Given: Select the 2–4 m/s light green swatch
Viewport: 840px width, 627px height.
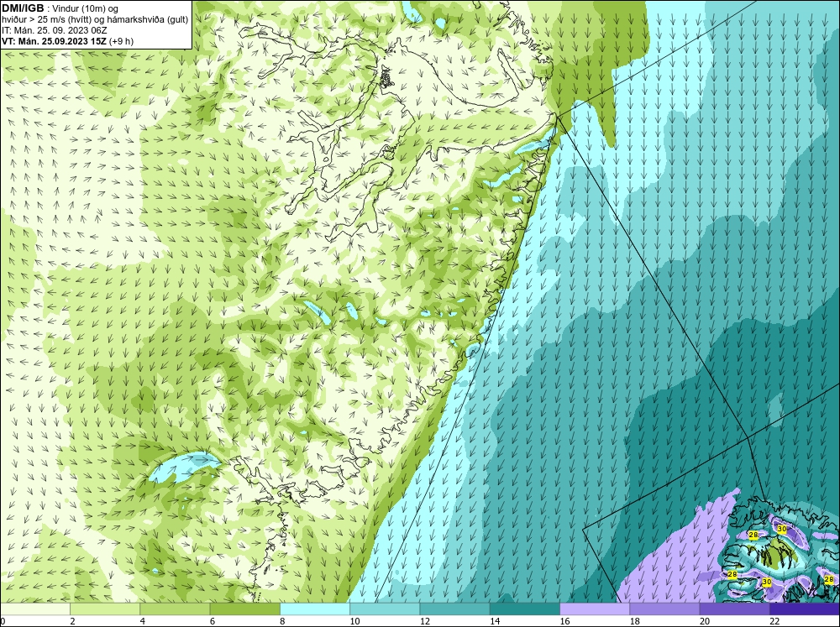Looking at the screenshot, I should point(105,609).
